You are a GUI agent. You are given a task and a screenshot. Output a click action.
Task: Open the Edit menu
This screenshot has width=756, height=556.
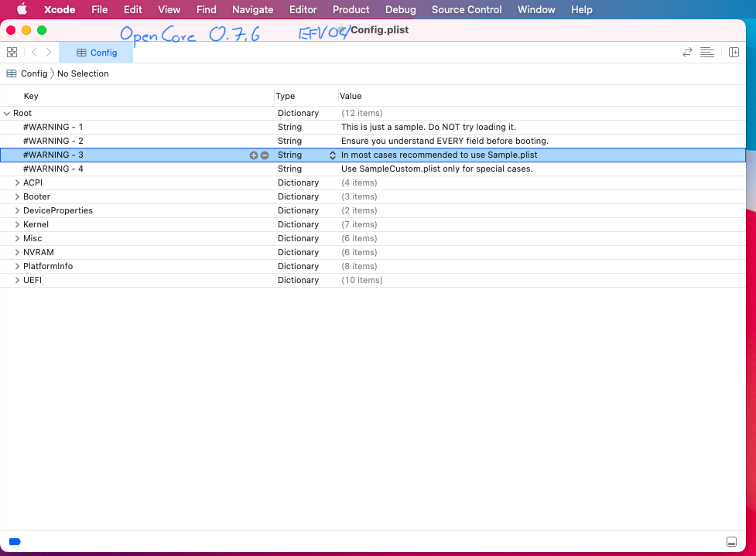pos(132,9)
